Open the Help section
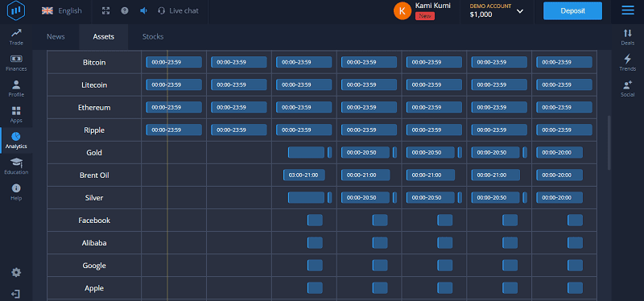 point(16,192)
